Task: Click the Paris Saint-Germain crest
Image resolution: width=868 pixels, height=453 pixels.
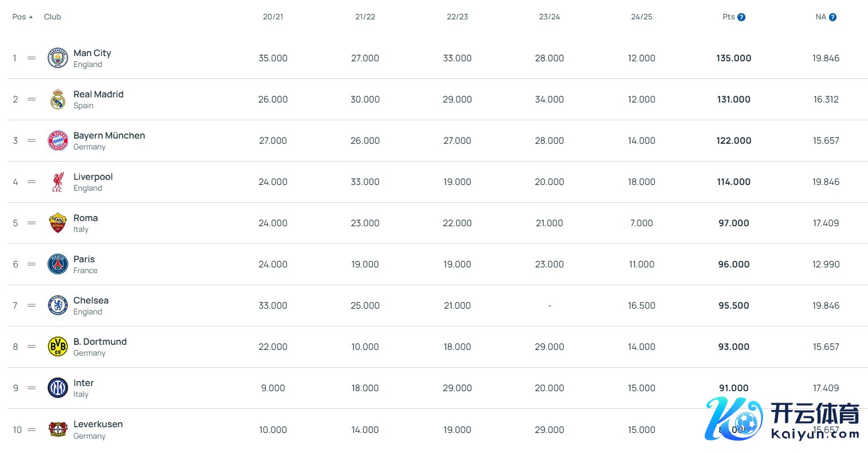Action: tap(58, 264)
